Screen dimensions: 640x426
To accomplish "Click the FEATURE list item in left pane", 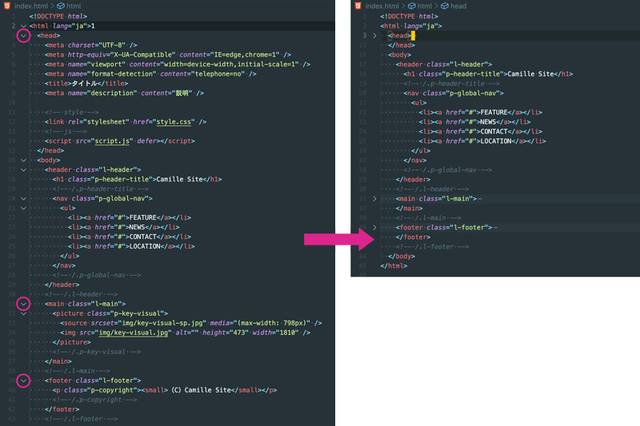I will 129,218.
